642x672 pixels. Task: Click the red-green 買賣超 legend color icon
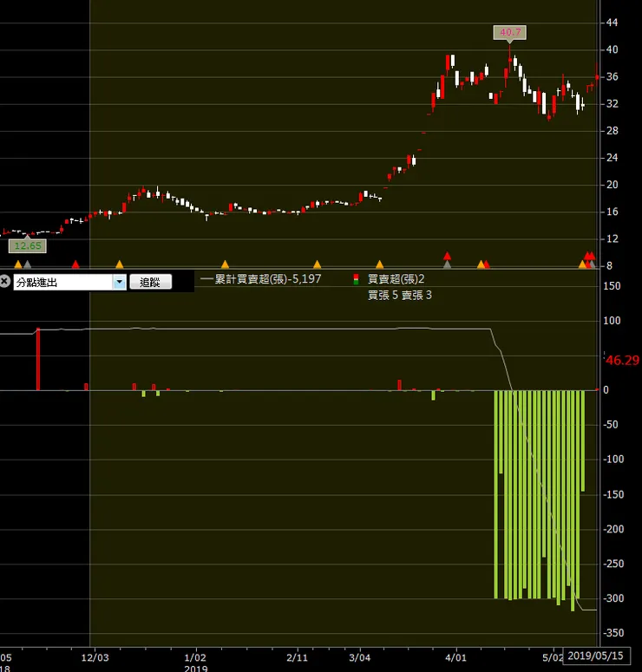(356, 279)
